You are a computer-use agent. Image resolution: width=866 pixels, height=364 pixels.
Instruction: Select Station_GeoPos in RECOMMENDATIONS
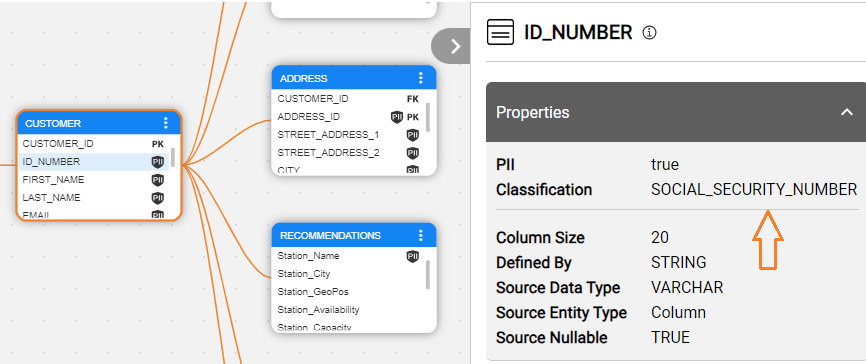point(348,292)
